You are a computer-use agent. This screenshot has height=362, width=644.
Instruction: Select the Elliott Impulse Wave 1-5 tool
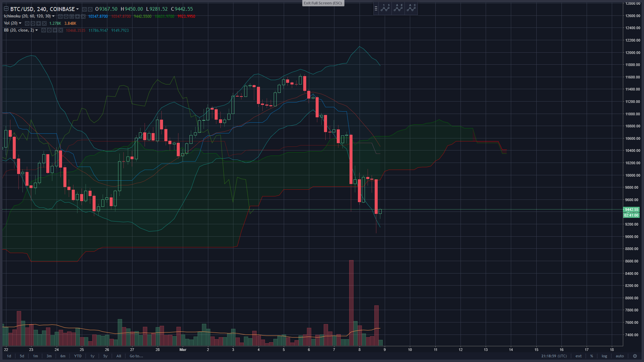pyautogui.click(x=385, y=8)
